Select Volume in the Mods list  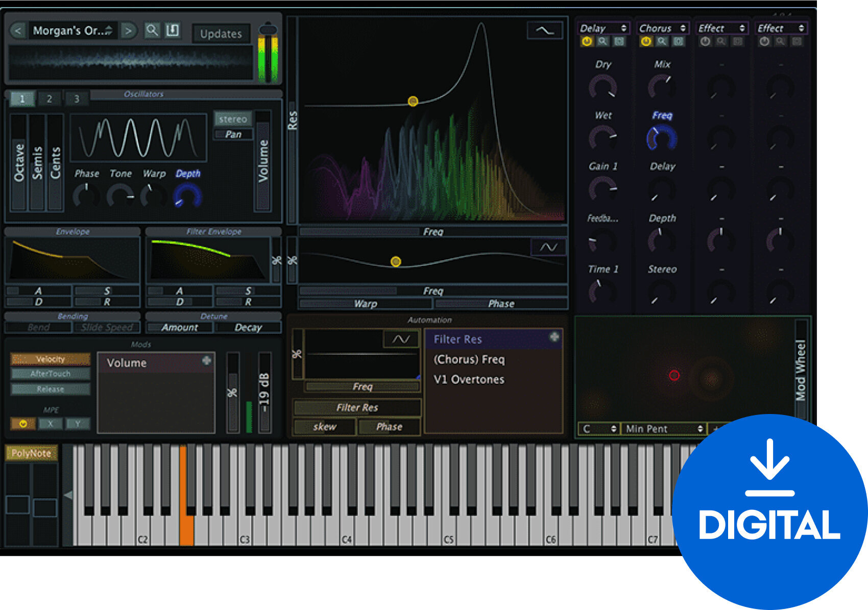point(156,363)
